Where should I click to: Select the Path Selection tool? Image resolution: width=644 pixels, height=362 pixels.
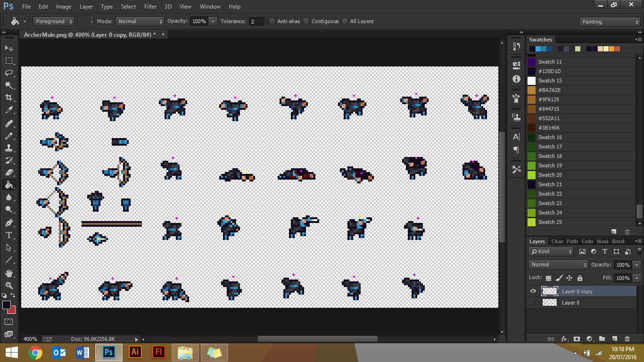click(9, 247)
